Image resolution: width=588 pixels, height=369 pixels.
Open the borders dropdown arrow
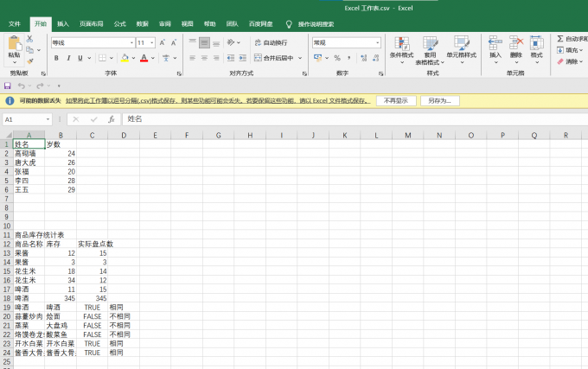pos(112,58)
